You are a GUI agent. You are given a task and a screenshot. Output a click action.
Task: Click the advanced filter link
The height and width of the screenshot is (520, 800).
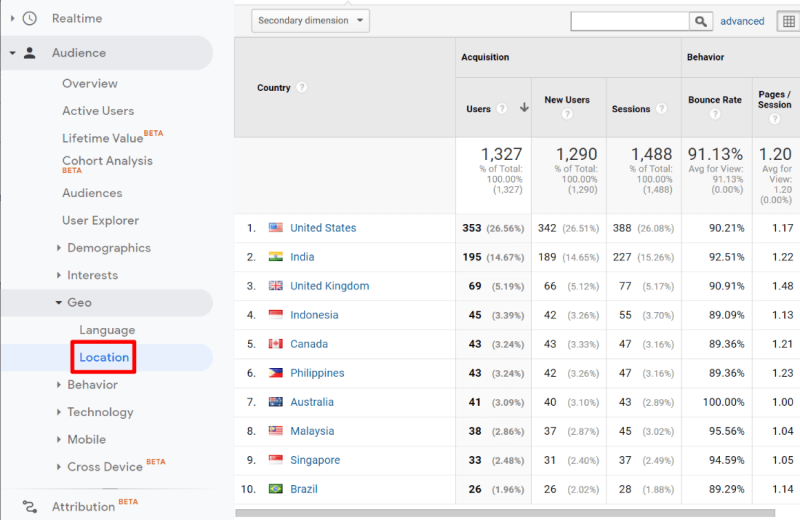742,21
